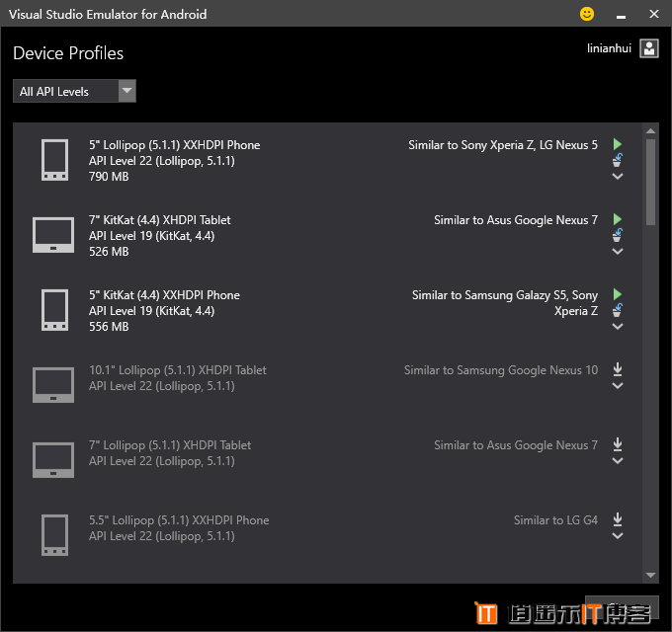Expand details for 5" KitKat XXHDPI Phone
Viewport: 672px width, 632px height.
pos(617,326)
